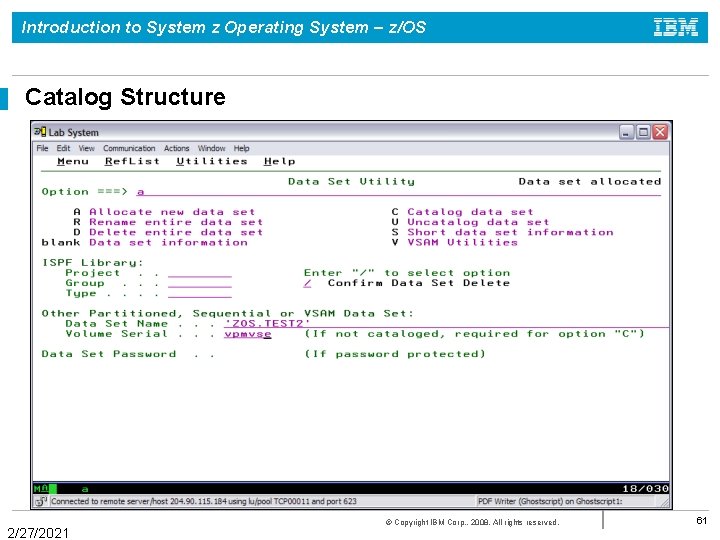The width and height of the screenshot is (720, 540).
Task: Open the Window menu
Action: pos(211,148)
